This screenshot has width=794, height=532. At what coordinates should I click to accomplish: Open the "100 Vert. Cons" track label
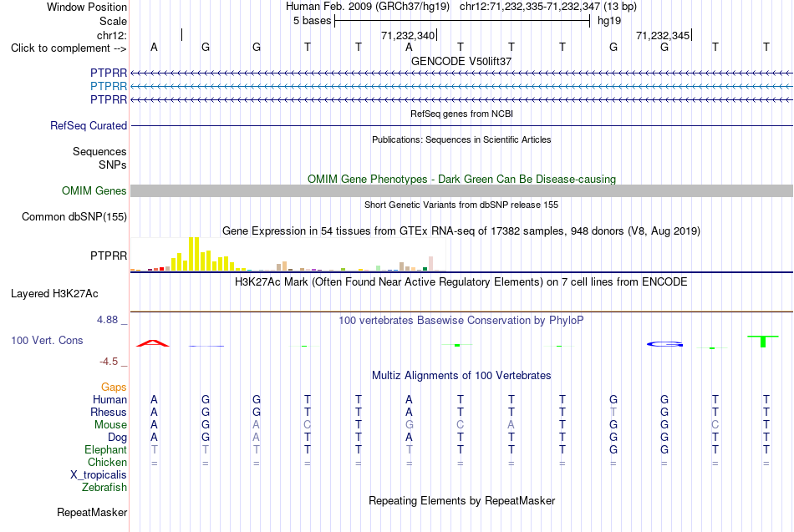coord(47,340)
